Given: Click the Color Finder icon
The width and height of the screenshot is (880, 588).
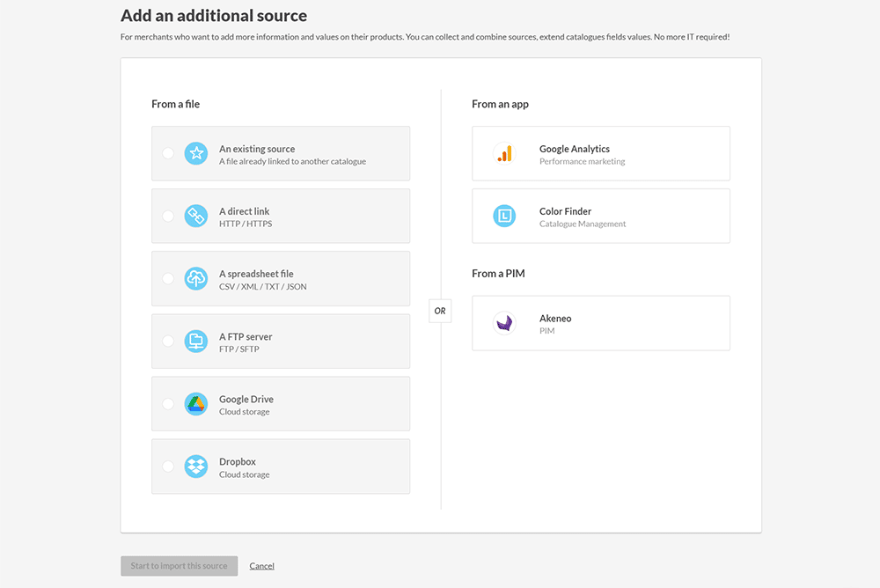Looking at the screenshot, I should [504, 216].
